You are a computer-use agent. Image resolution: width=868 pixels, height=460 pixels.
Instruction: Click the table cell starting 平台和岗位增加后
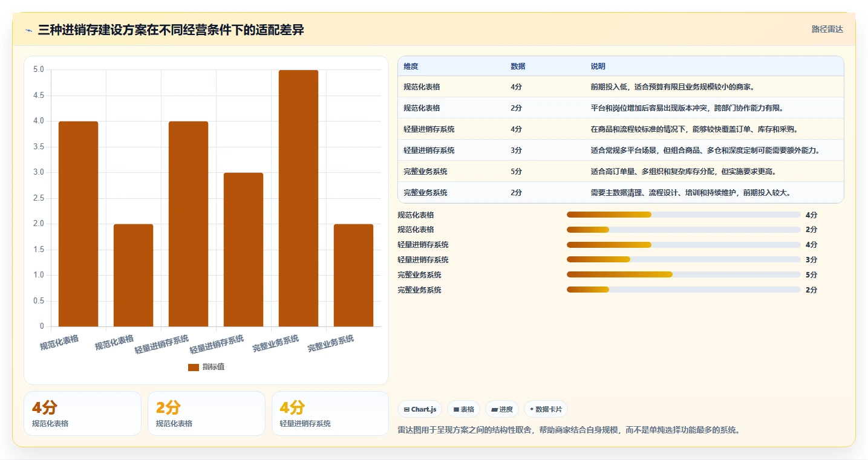pos(714,108)
